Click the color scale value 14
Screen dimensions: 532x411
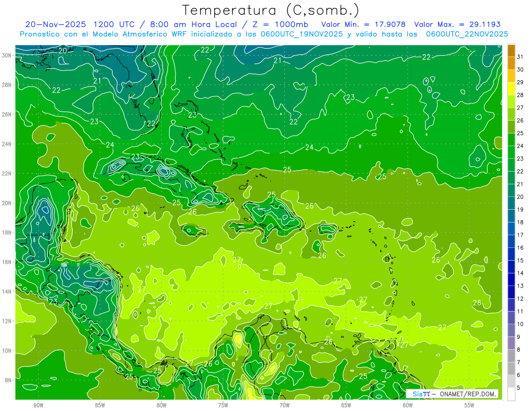click(x=520, y=273)
